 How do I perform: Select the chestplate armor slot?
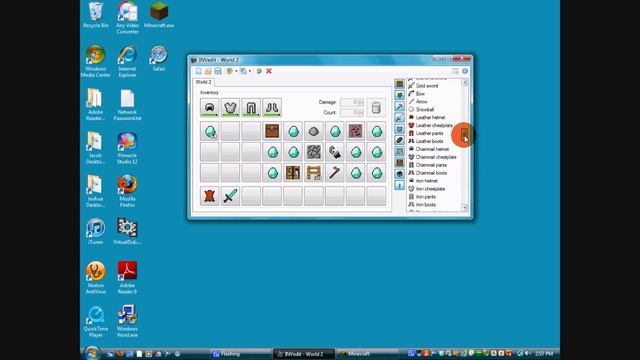[x=230, y=108]
